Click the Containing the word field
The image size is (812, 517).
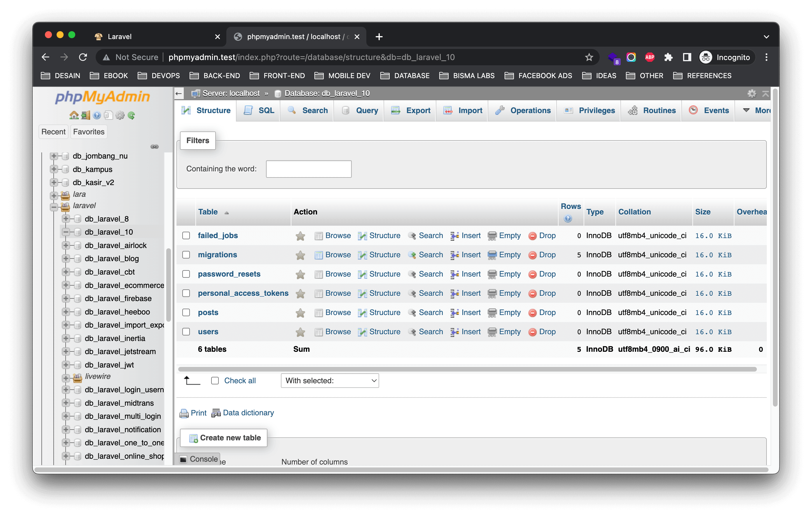[309, 169]
